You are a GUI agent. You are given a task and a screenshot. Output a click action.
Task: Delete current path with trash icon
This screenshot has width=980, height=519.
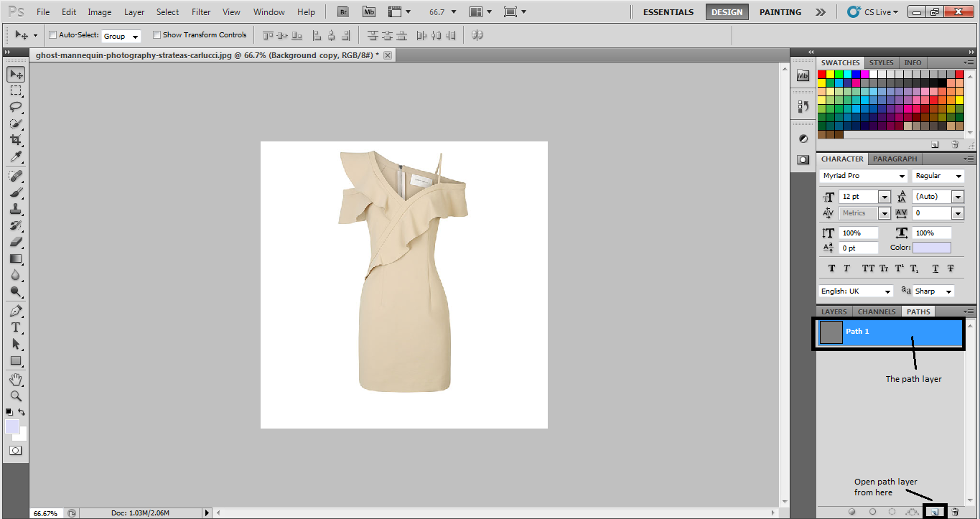(955, 512)
